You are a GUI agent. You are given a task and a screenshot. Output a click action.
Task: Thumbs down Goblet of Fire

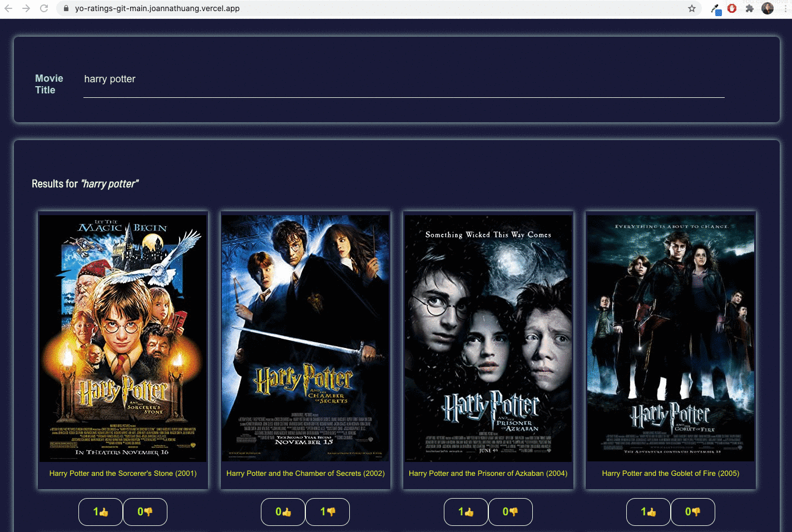pos(693,512)
